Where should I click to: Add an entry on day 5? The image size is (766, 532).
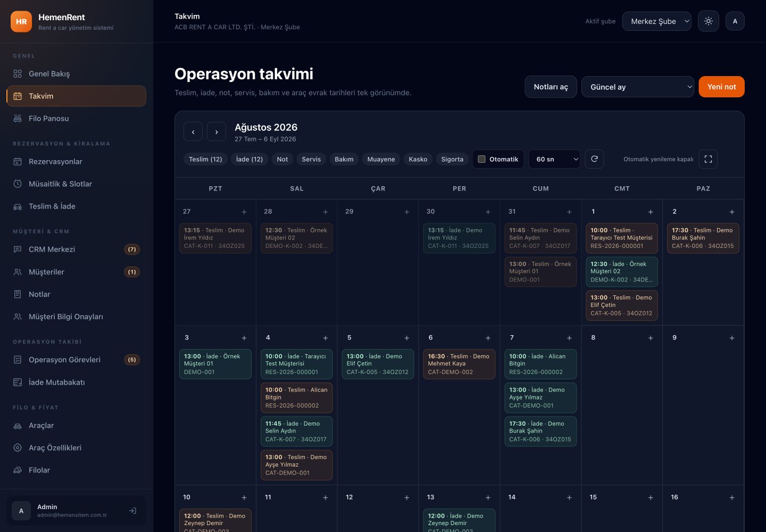coord(407,338)
